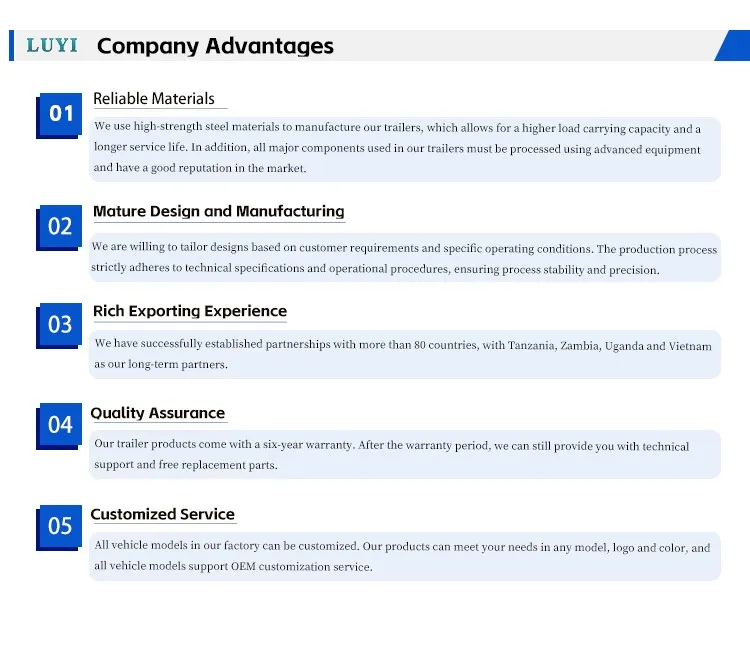
Task: Click the blue 04 number badge
Action: pos(60,425)
